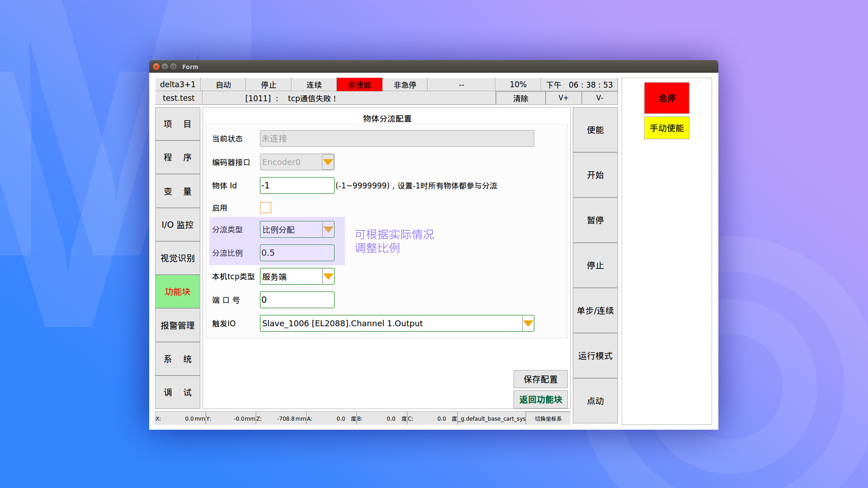Open the 触发IO channel dropdown
868x488 pixels.
[x=528, y=323]
